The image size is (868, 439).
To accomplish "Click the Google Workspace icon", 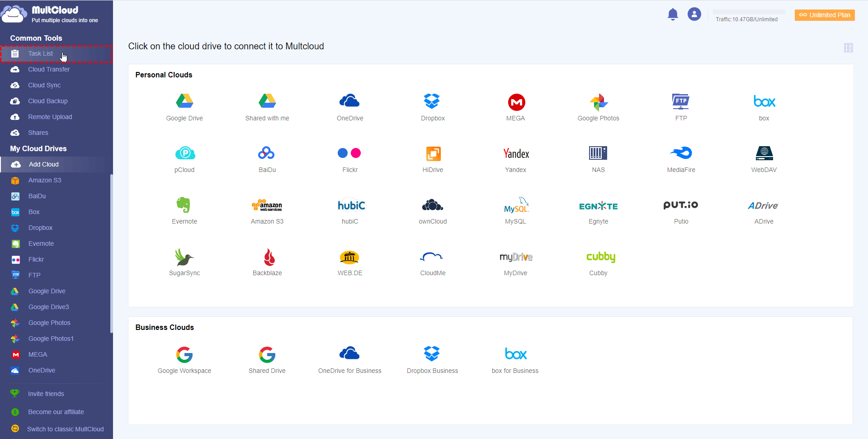I will (184, 355).
